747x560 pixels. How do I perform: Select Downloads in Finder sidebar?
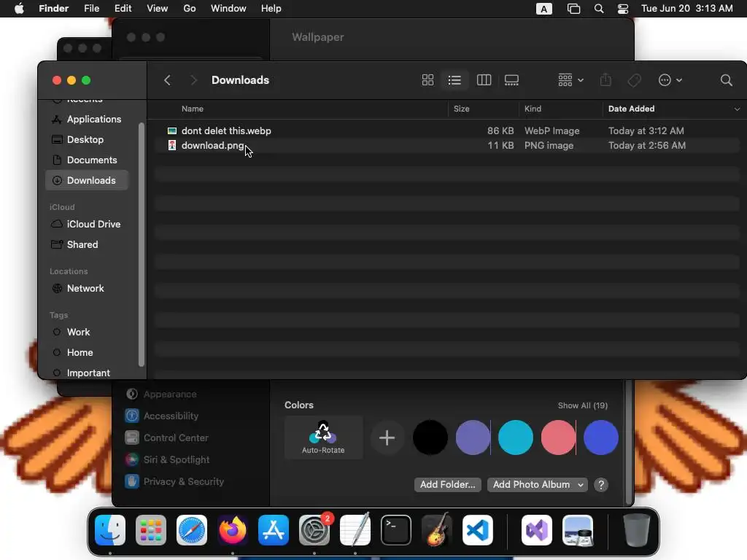pyautogui.click(x=87, y=181)
